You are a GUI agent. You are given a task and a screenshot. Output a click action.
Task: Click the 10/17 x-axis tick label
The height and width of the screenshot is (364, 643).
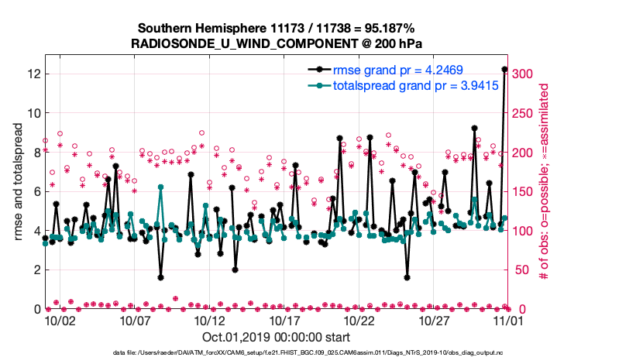pos(284,321)
